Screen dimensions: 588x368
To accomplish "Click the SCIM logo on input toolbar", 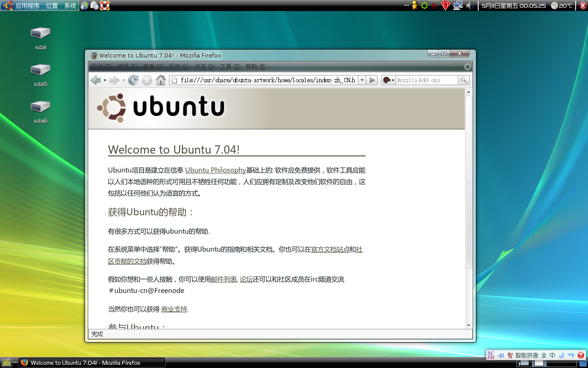I will 491,355.
